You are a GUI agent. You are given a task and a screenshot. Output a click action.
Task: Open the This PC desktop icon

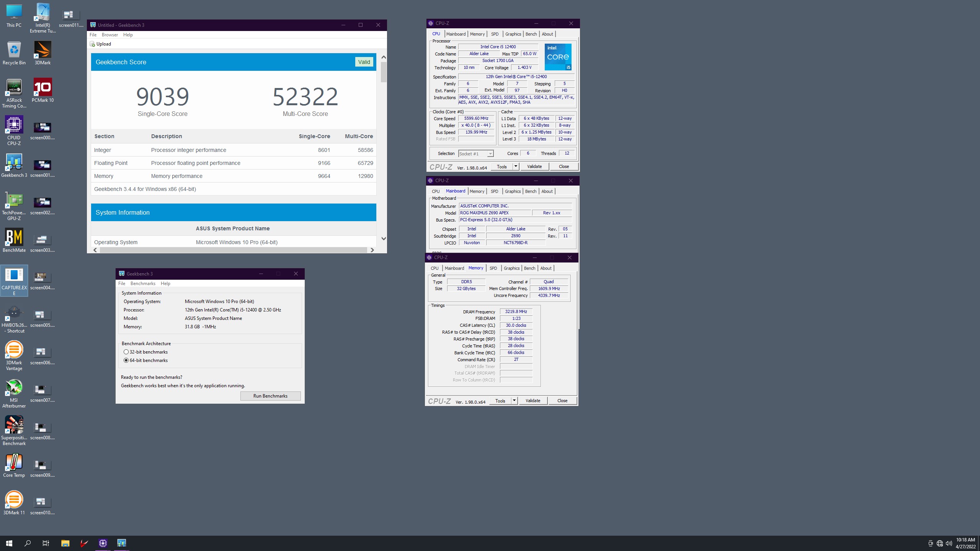[14, 16]
